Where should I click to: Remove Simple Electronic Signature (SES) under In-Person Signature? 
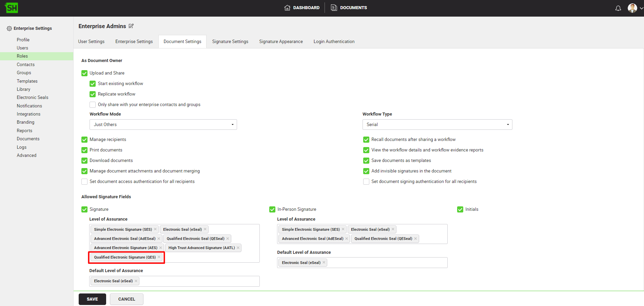pyautogui.click(x=343, y=229)
